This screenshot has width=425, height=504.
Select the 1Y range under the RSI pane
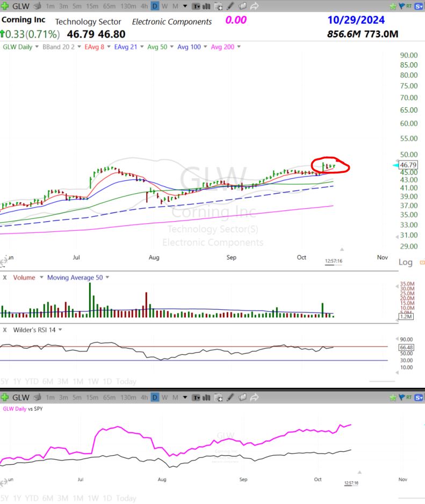17,382
